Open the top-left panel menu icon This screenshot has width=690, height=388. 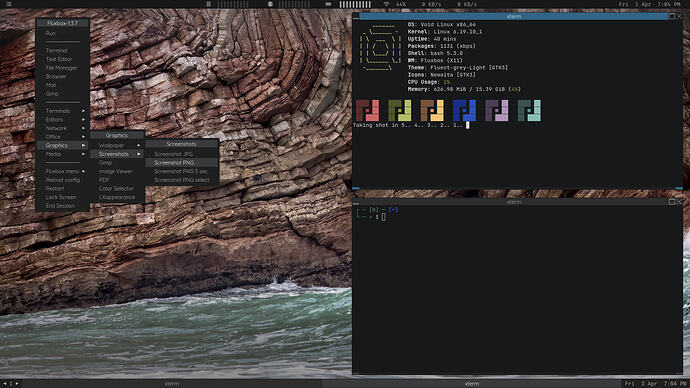coord(8,4)
